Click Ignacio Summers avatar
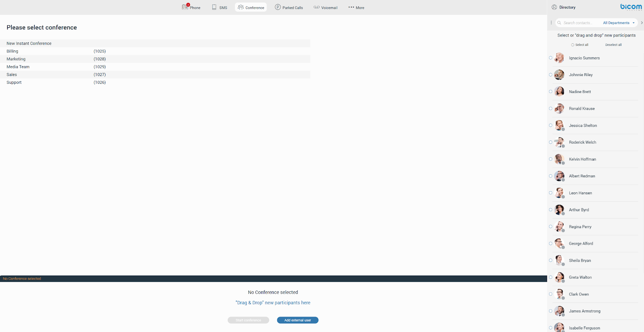 click(x=559, y=58)
